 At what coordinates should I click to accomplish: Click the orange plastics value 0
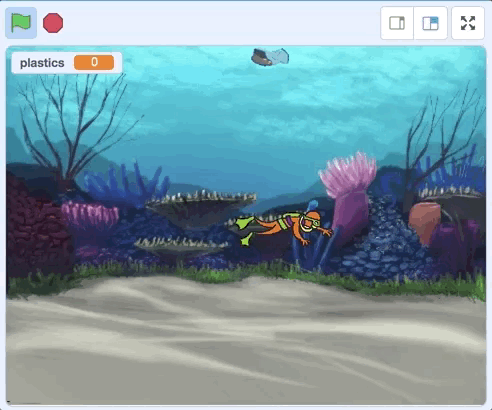94,62
